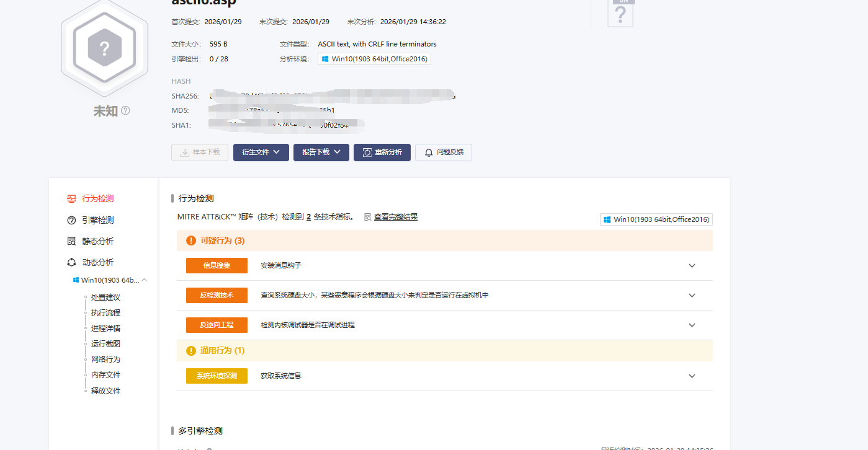Expand the 反检测技术 row chevron

692,296
